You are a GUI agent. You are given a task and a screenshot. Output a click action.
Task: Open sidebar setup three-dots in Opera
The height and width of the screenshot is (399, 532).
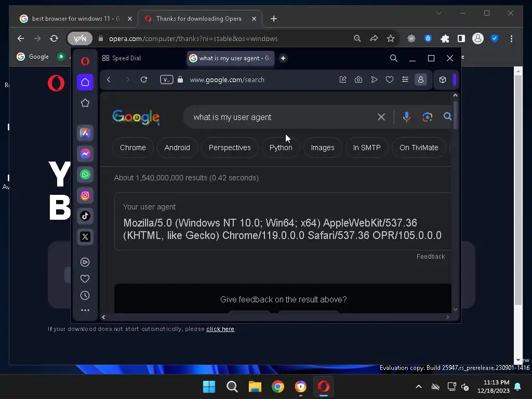tap(85, 310)
